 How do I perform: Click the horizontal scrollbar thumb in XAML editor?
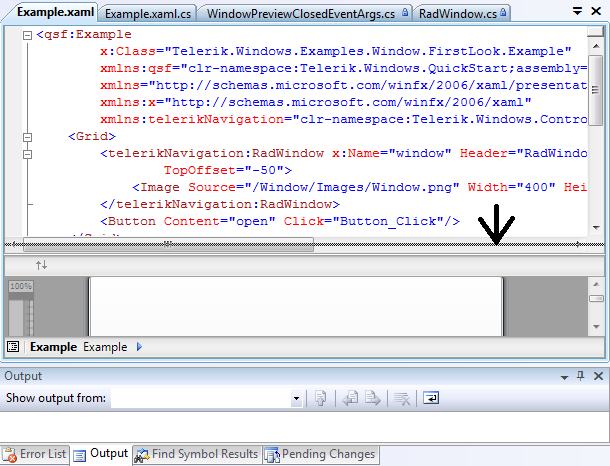[x=168, y=245]
